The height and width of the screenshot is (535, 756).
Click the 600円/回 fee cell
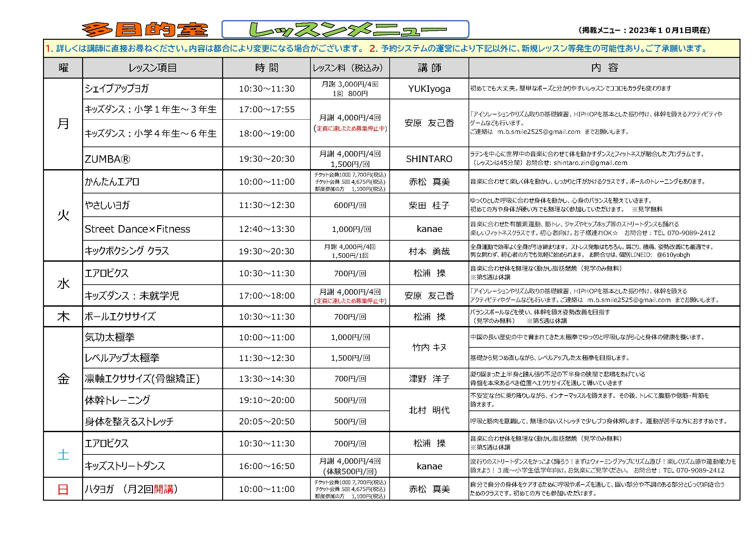pos(350,205)
